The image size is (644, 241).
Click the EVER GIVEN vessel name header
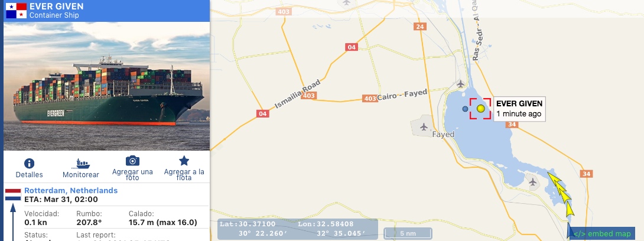click(x=56, y=6)
